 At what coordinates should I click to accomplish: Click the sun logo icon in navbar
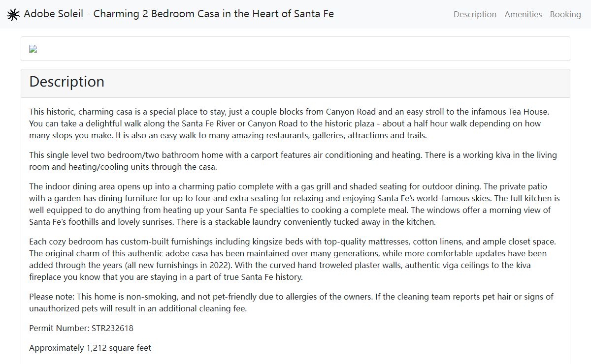[x=13, y=14]
